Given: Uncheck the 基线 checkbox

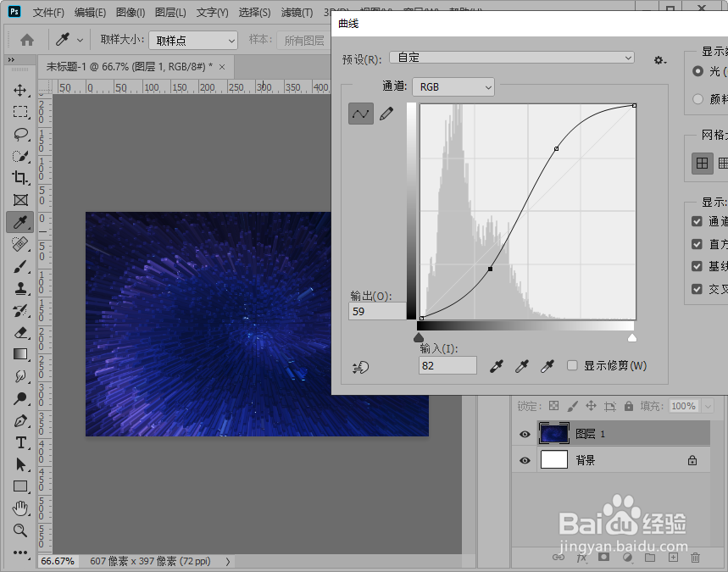Looking at the screenshot, I should 697,266.
